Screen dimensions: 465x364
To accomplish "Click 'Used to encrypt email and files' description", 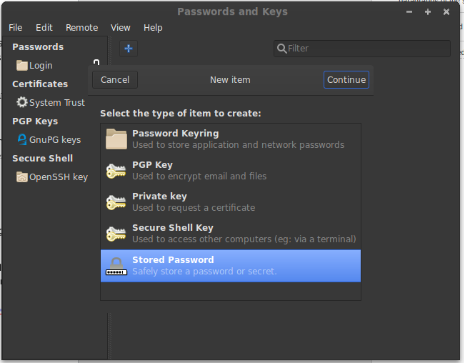I will (x=199, y=176).
